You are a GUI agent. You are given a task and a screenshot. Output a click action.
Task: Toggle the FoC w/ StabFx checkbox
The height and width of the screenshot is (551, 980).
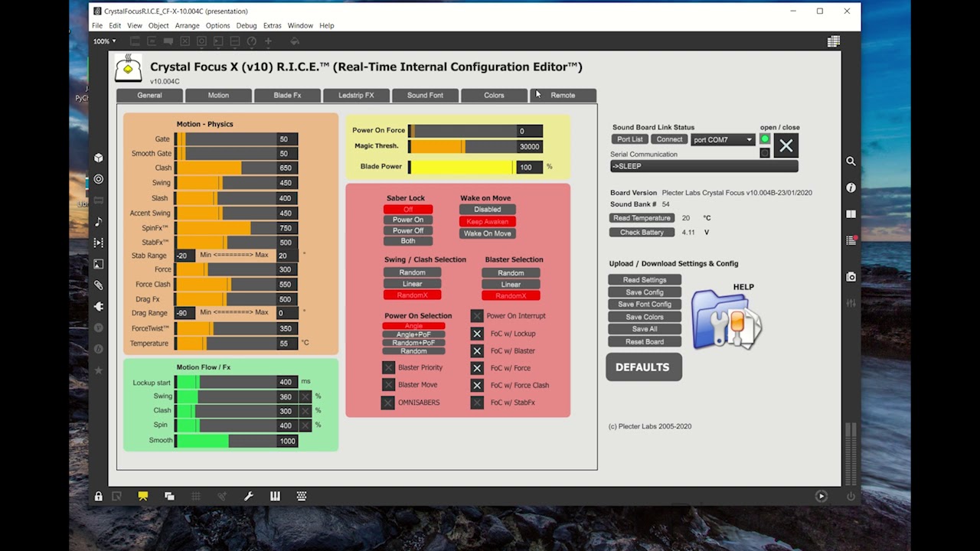[477, 403]
